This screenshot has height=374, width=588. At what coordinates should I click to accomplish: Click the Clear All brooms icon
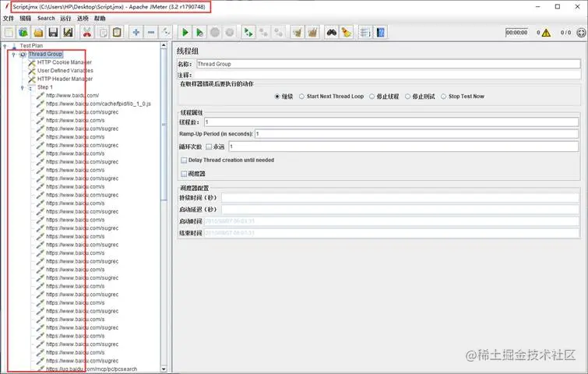tap(312, 33)
